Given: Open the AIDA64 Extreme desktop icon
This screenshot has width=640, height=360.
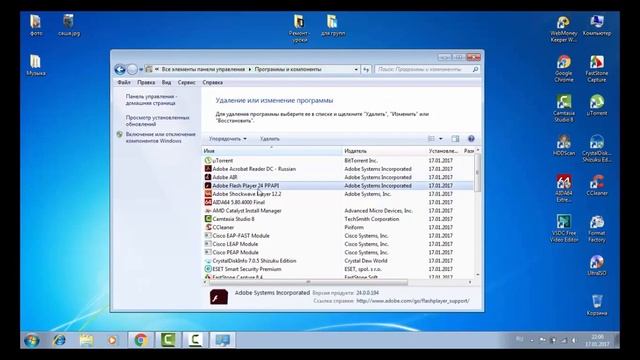Looking at the screenshot, I should [564, 189].
